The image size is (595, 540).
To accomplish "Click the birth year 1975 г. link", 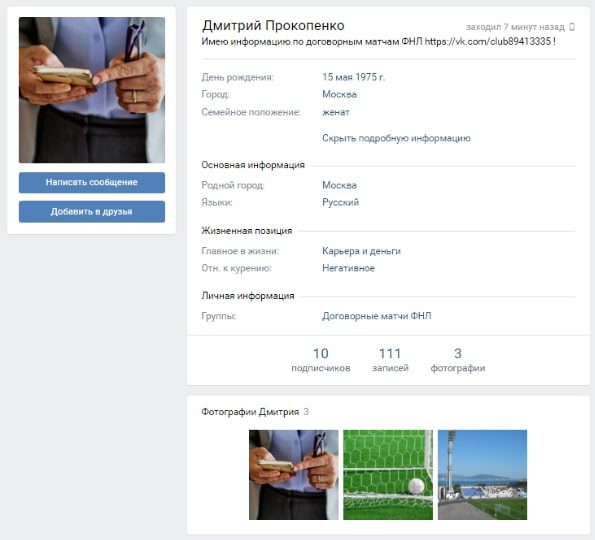I will tap(371, 77).
